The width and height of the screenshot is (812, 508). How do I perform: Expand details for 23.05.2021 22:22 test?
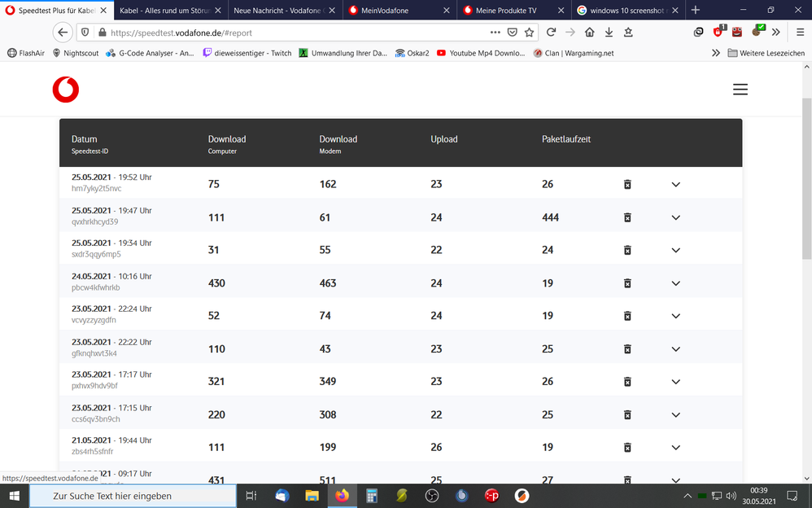pos(676,349)
